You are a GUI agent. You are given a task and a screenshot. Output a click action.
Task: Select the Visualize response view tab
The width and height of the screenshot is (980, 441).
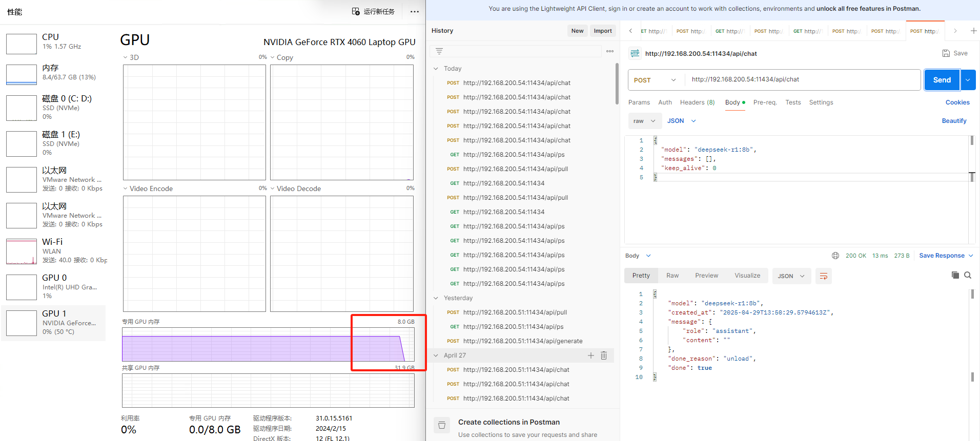pos(747,276)
